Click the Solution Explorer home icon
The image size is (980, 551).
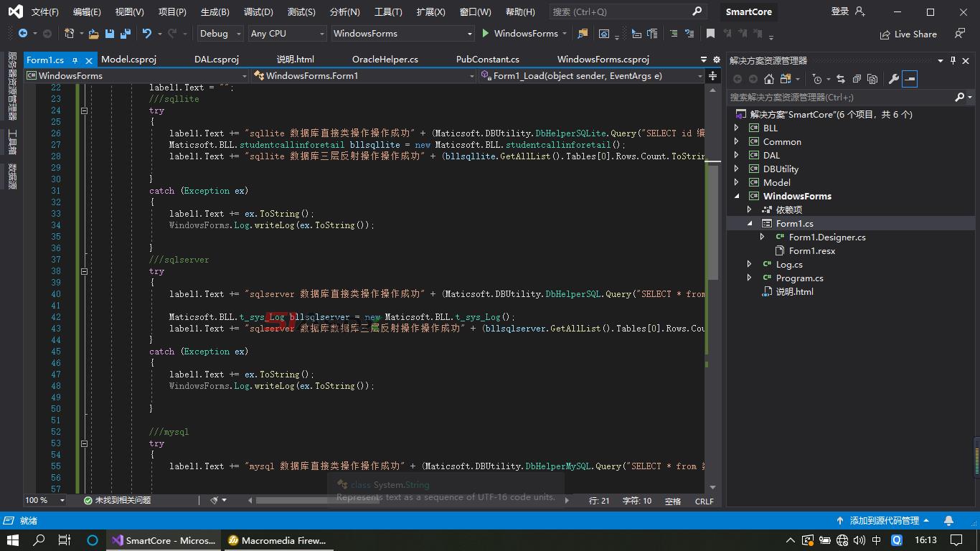(x=769, y=79)
